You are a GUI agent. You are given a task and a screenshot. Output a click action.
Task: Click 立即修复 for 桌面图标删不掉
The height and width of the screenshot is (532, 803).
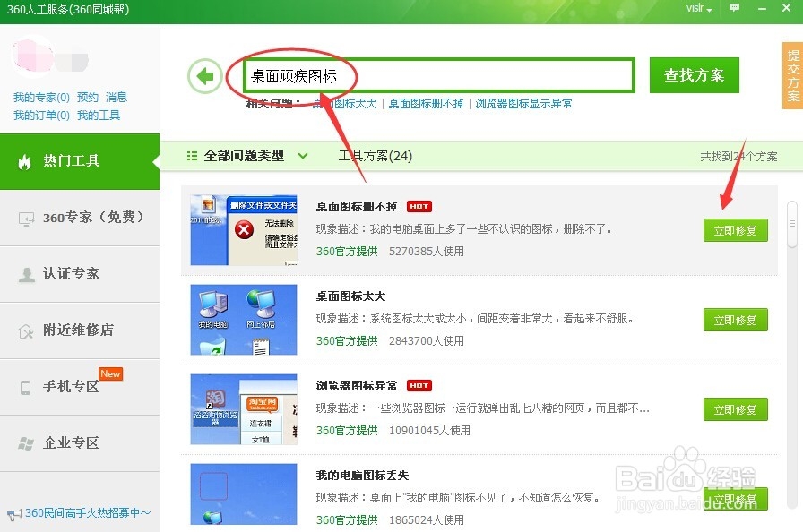click(x=735, y=230)
